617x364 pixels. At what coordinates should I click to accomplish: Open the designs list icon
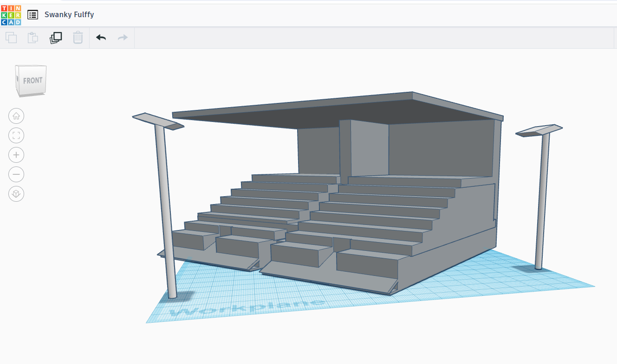coord(32,14)
